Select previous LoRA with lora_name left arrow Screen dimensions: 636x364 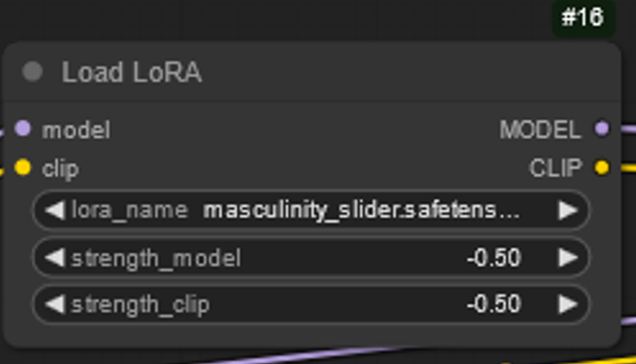tap(54, 211)
